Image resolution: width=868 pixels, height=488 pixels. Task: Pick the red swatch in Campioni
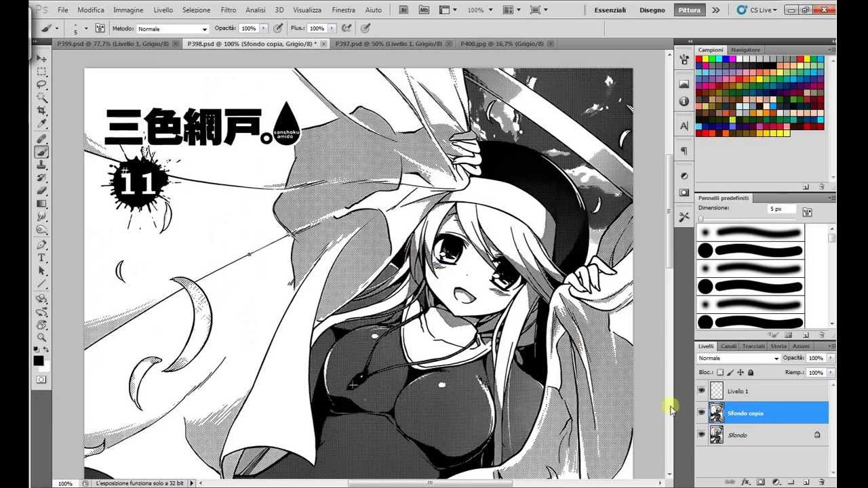click(x=699, y=59)
